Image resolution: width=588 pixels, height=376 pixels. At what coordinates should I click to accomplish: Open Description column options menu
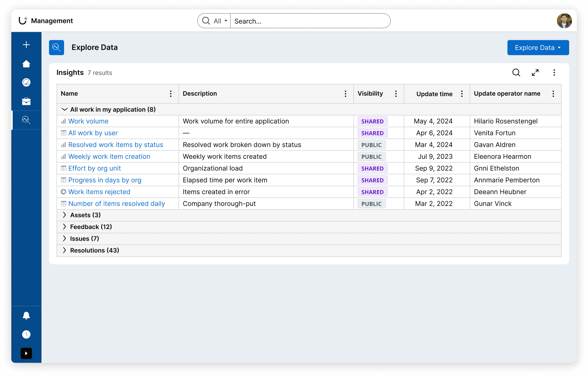click(346, 94)
